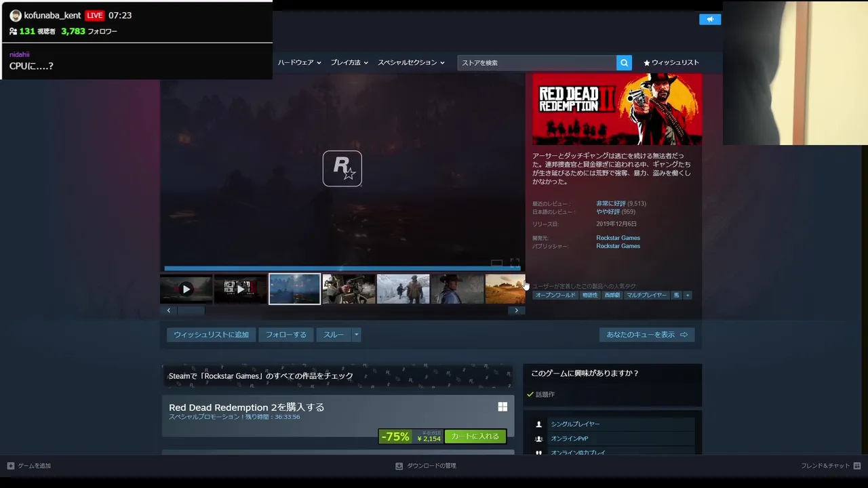Click the online PvP players icon

click(x=539, y=439)
